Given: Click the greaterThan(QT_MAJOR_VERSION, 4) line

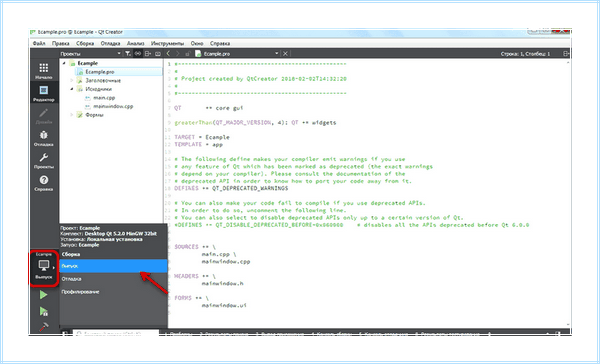Looking at the screenshot, I should tap(255, 122).
